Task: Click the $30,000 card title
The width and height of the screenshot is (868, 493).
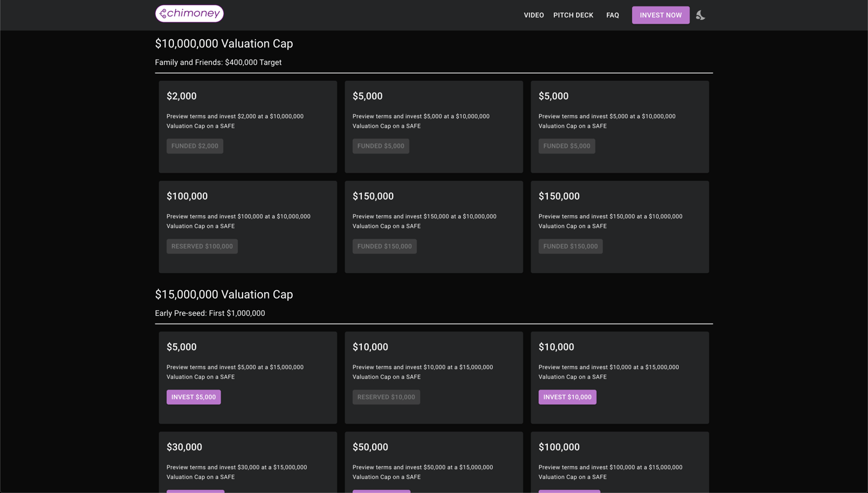Action: [x=184, y=447]
